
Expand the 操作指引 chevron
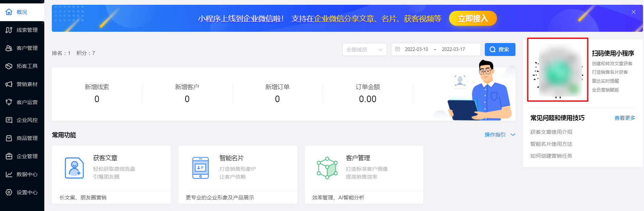[x=513, y=135]
